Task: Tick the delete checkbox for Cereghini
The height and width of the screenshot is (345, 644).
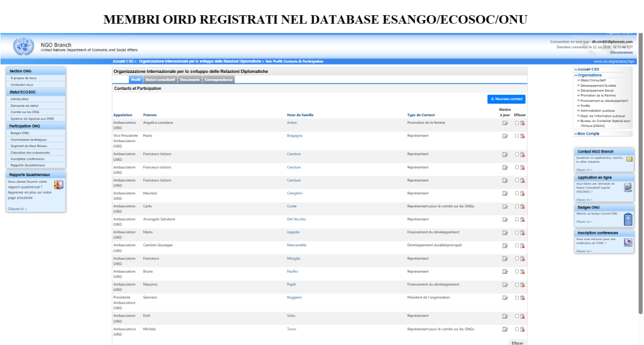Action: [517, 194]
